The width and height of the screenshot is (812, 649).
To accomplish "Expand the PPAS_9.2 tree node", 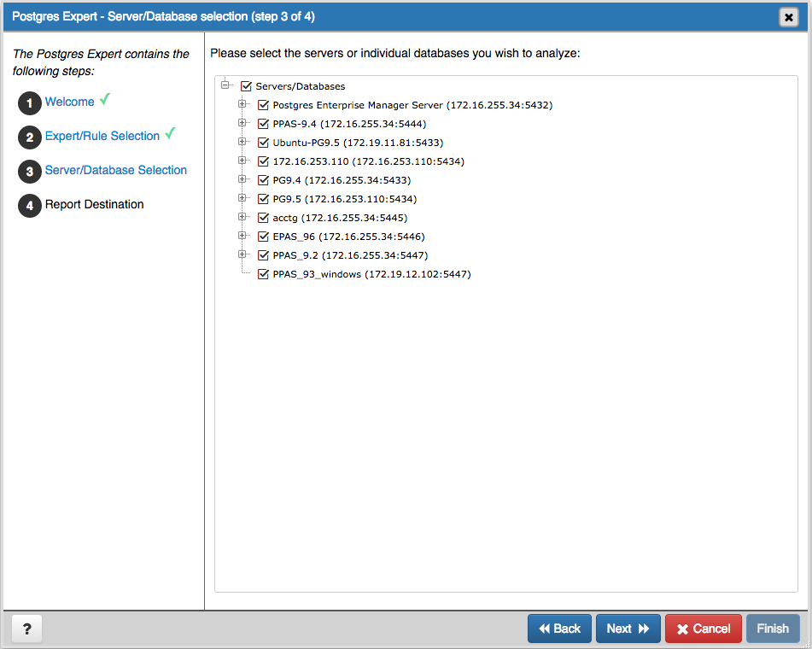I will coord(242,254).
